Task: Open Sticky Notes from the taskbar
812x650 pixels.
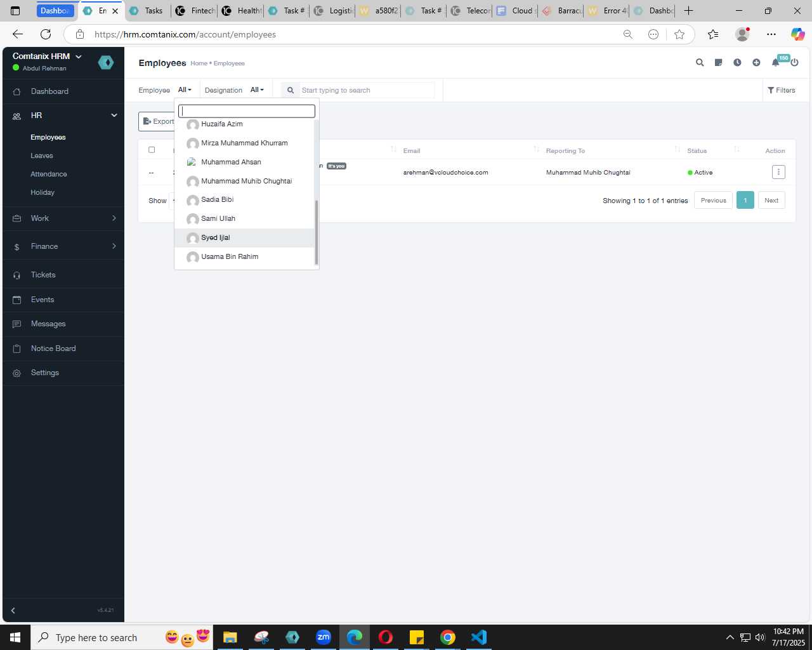Action: 417,637
